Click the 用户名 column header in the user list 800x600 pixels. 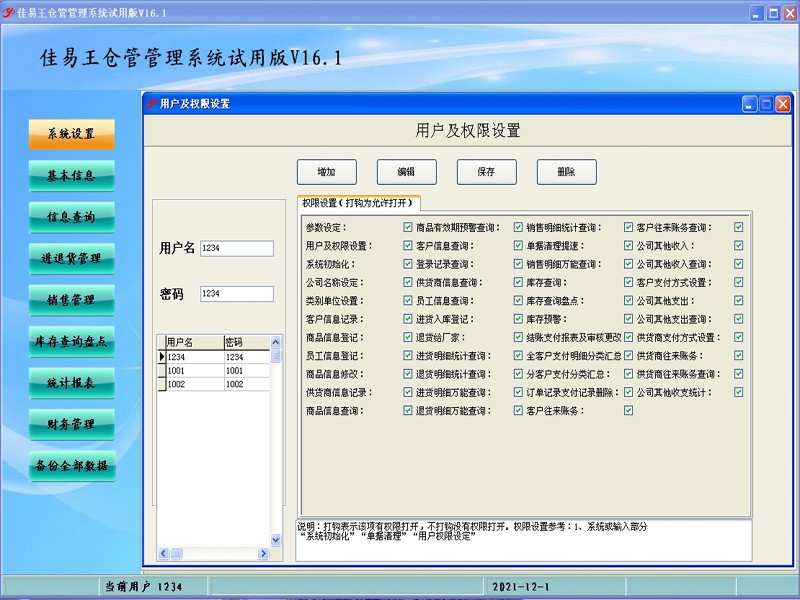pos(195,342)
